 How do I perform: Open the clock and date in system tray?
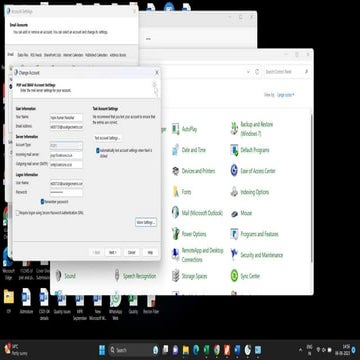tap(343, 350)
